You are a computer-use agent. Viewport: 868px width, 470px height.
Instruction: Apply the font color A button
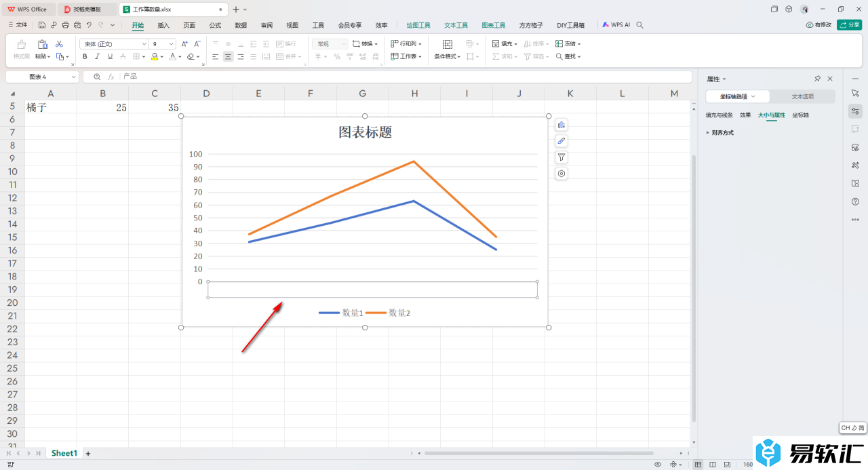point(172,56)
